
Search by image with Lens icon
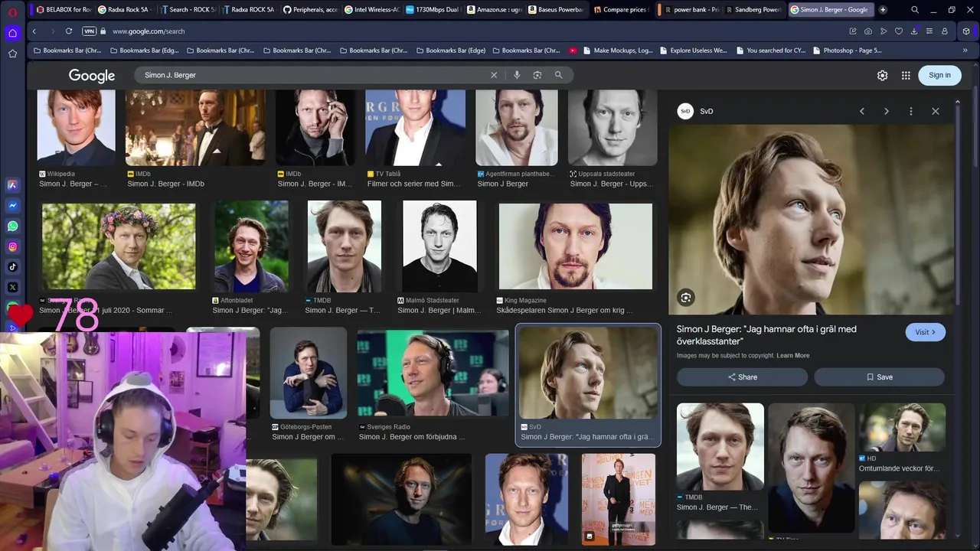click(x=537, y=75)
